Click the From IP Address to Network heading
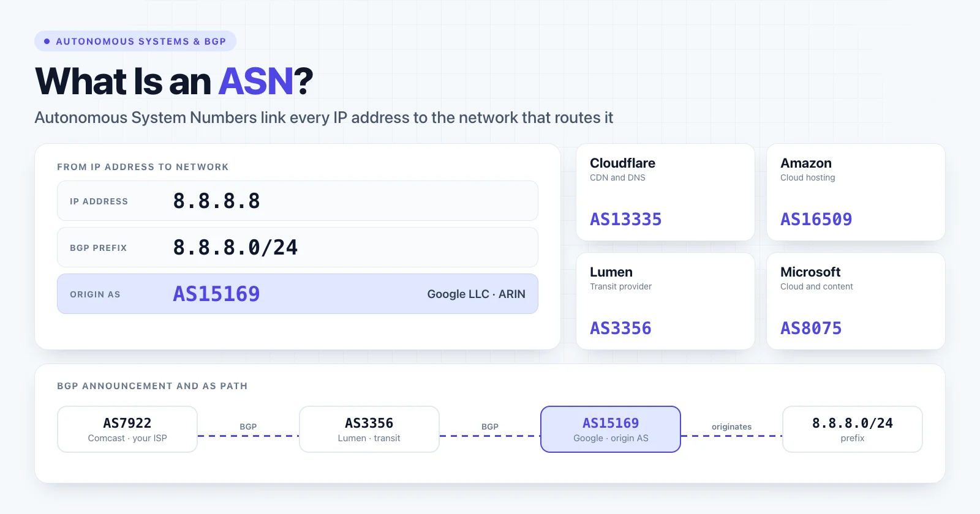Viewport: 980px width, 514px height. pos(143,167)
